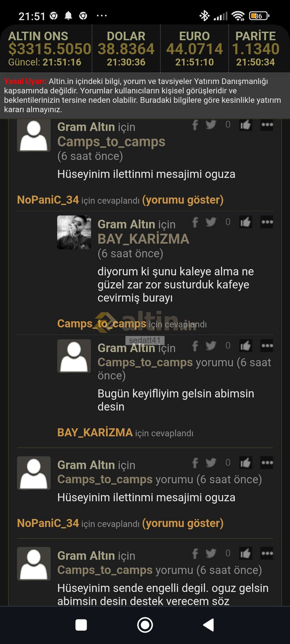Expand second "yorumu göster" under NoPaniC_34
The image size is (290, 644).
(x=183, y=523)
